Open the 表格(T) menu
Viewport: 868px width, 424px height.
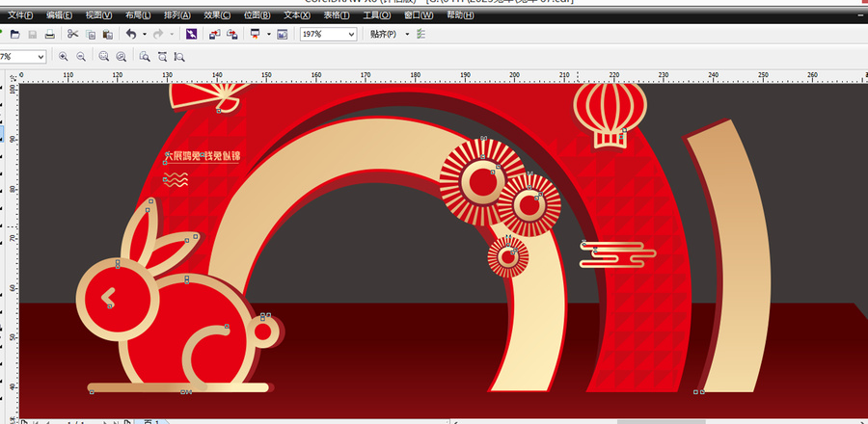[337, 15]
